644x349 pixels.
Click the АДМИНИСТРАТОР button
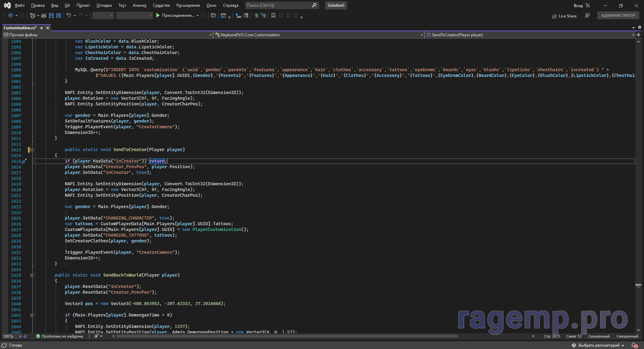click(x=618, y=15)
